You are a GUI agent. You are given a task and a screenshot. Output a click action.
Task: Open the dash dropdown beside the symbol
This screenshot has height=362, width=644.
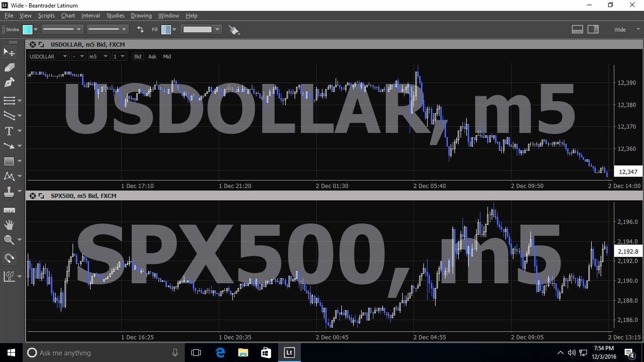pyautogui.click(x=79, y=57)
